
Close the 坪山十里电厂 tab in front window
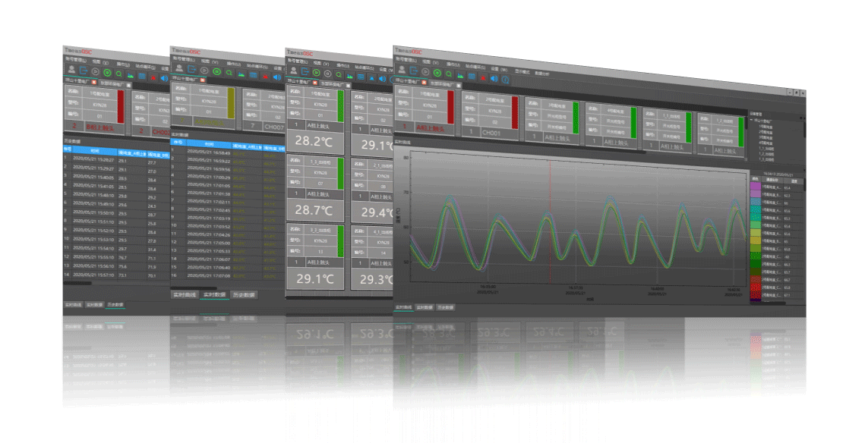[422, 80]
